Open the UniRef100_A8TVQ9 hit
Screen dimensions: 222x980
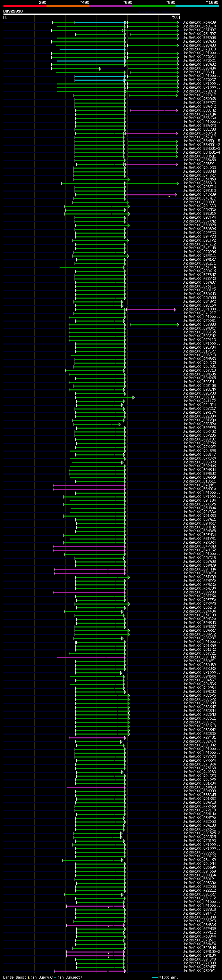click(199, 577)
